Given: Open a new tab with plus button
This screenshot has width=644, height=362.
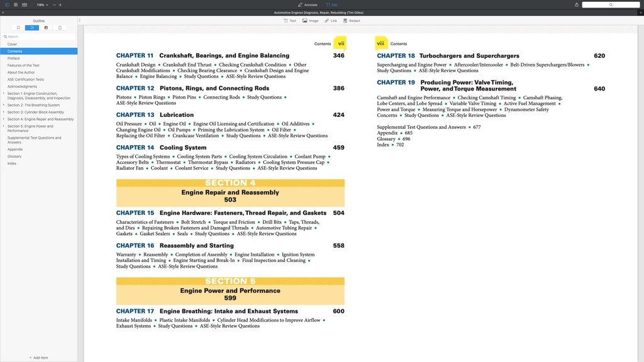Looking at the screenshot, I should (640, 13).
